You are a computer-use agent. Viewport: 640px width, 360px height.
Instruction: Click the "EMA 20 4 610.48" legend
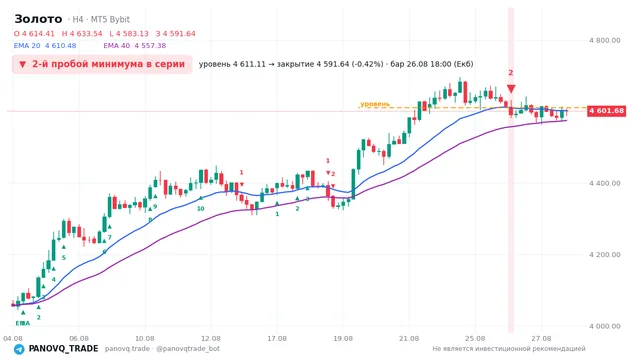[45, 46]
